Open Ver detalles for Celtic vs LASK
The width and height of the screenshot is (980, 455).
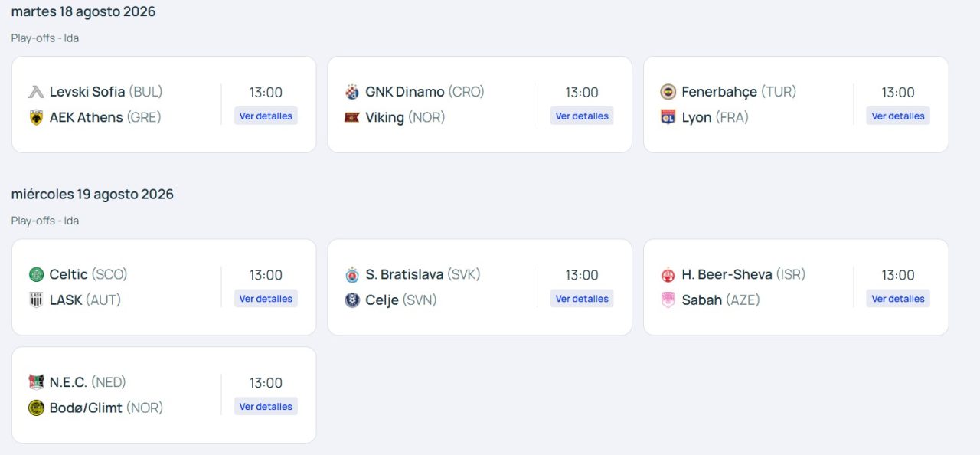(266, 299)
